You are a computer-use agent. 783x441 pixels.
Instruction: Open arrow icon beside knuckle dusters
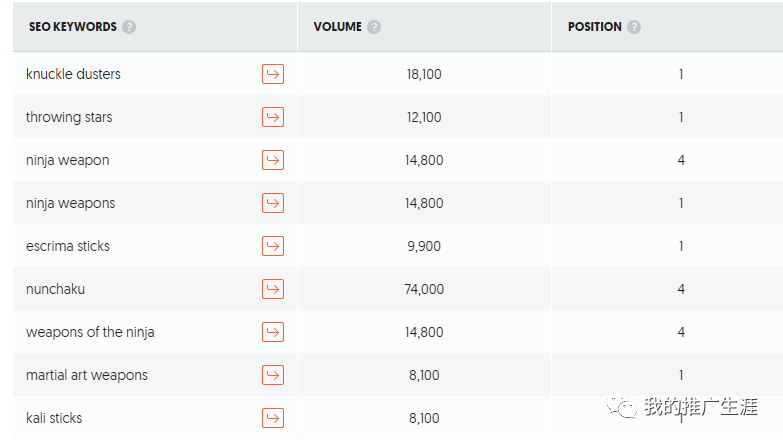pos(272,74)
